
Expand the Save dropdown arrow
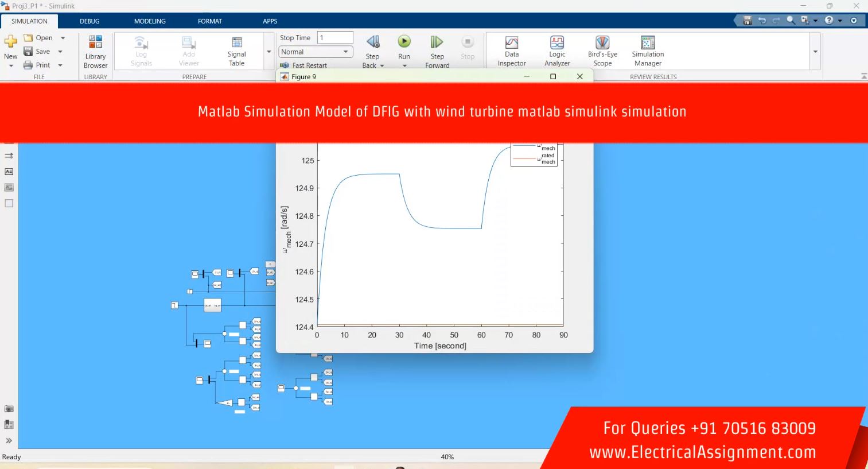(60, 52)
